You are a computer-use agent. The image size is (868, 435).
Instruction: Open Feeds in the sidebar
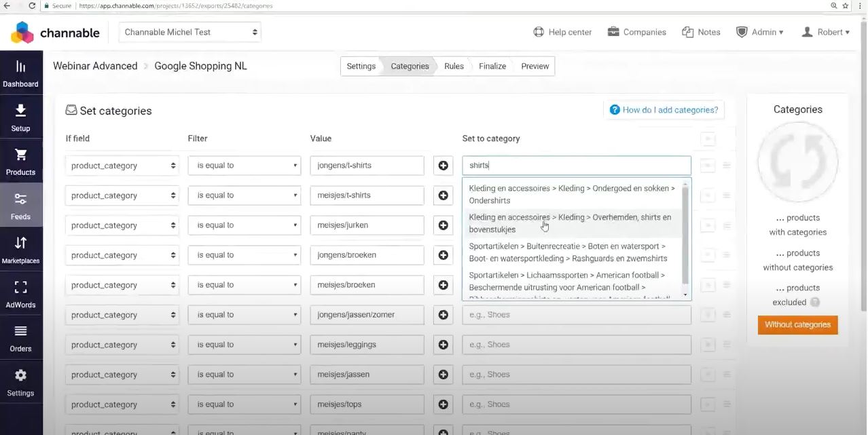pyautogui.click(x=20, y=206)
